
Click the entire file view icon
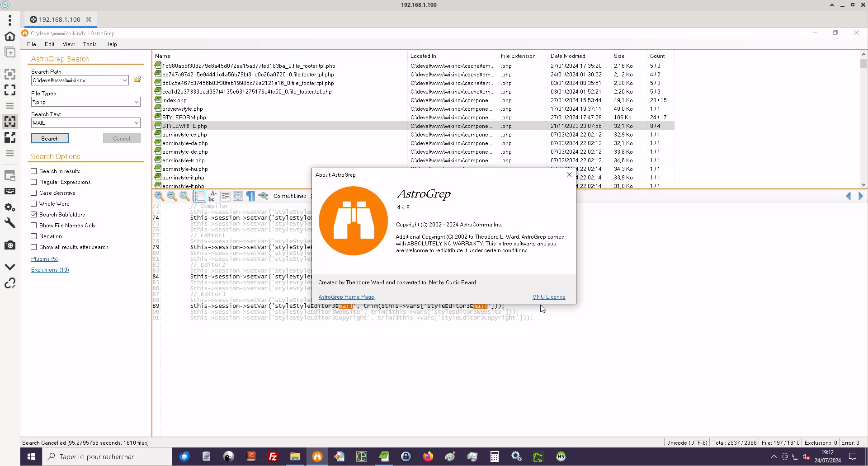point(238,196)
